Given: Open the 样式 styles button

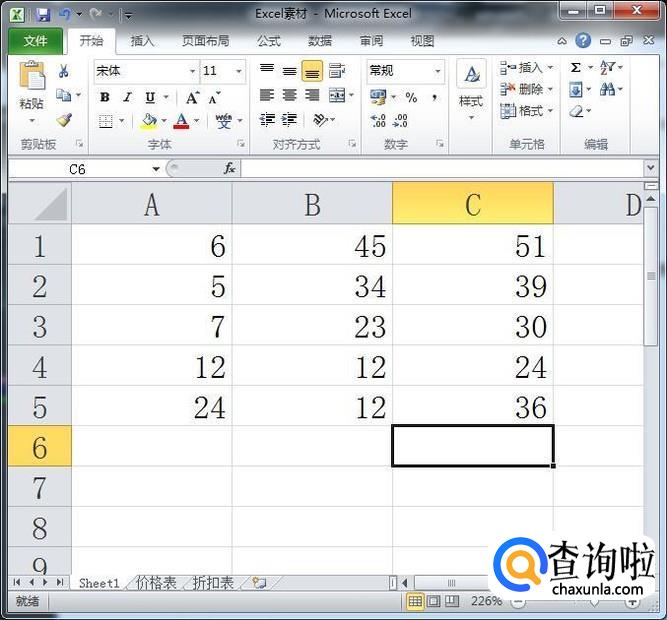Looking at the screenshot, I should pos(471,90).
